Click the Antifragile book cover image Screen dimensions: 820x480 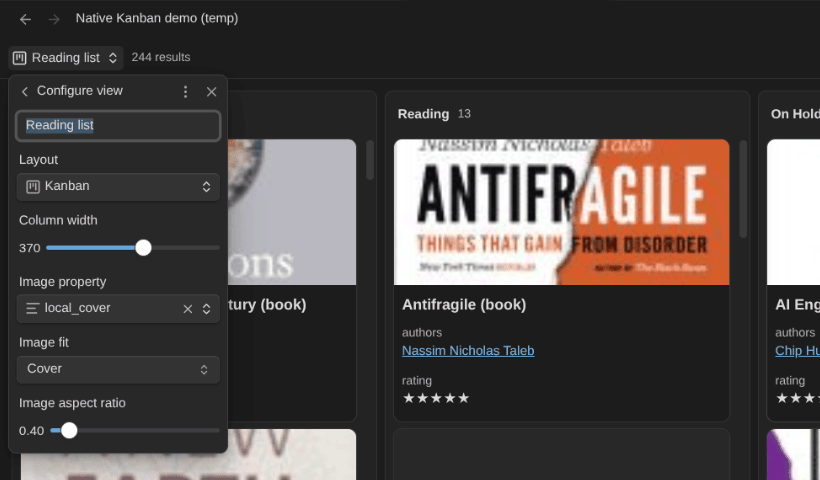click(x=561, y=212)
